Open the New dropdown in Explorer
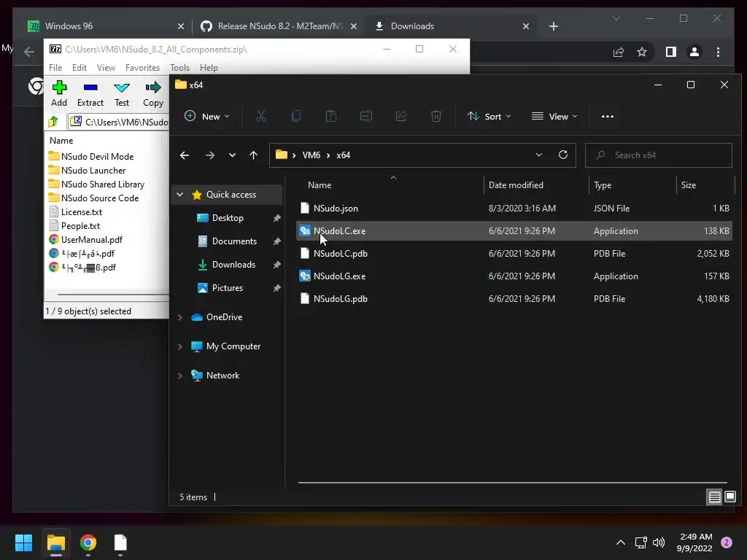 point(207,116)
